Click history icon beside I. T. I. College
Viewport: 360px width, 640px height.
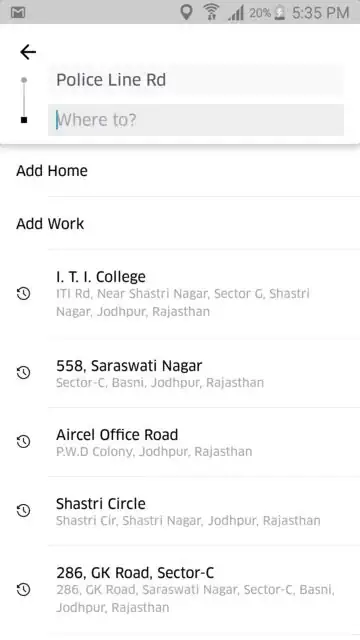[23, 293]
